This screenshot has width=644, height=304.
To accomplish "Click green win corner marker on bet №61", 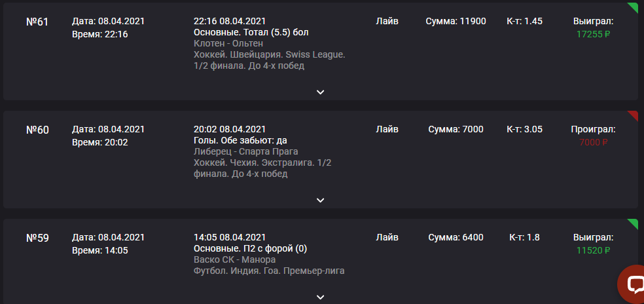I will point(634,7).
